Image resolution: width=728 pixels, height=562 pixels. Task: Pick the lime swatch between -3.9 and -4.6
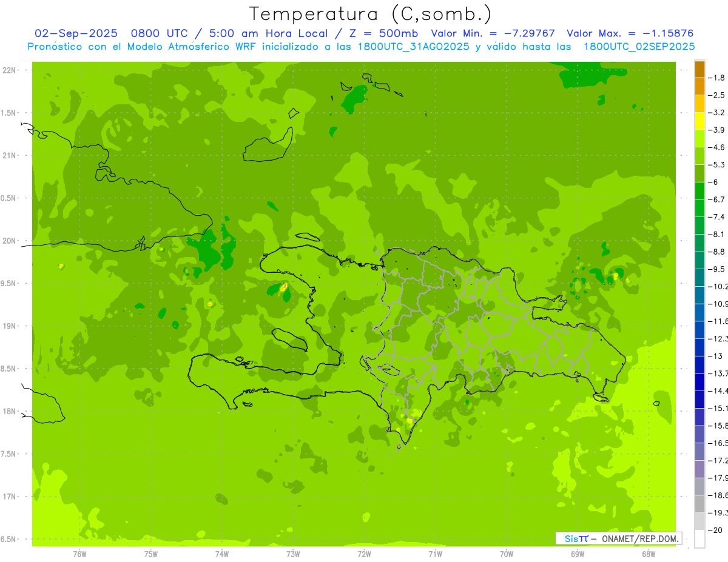[x=699, y=138]
